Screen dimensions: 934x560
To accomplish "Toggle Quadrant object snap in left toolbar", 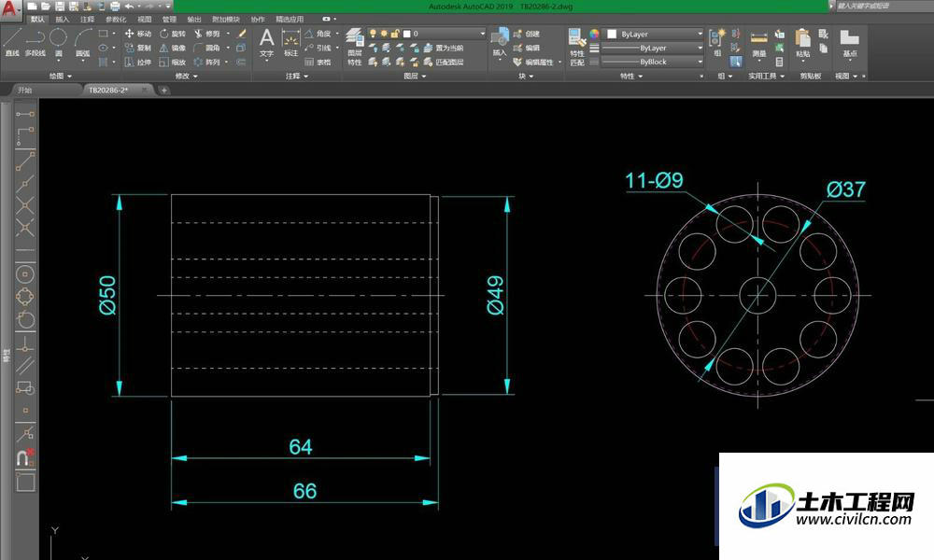I will [x=25, y=297].
